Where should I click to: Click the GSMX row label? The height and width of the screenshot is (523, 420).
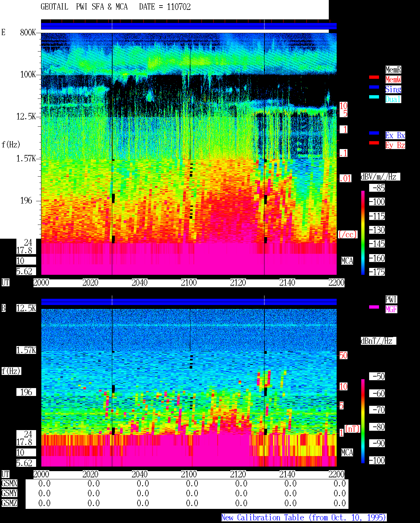click(9, 483)
